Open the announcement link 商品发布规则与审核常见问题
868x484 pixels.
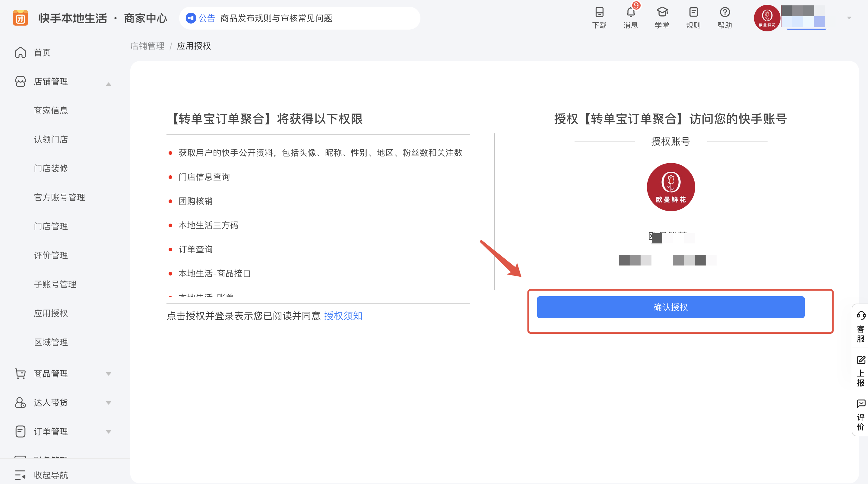point(276,18)
